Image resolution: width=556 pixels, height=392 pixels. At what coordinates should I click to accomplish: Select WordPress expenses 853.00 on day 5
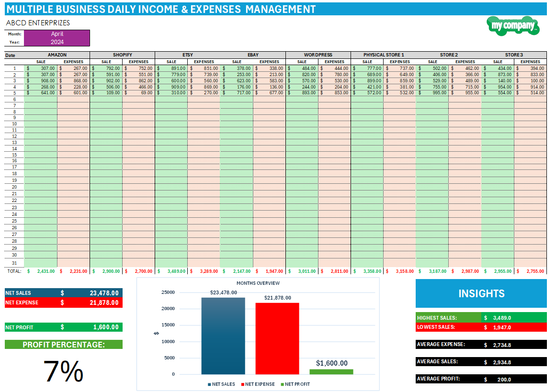(x=334, y=93)
